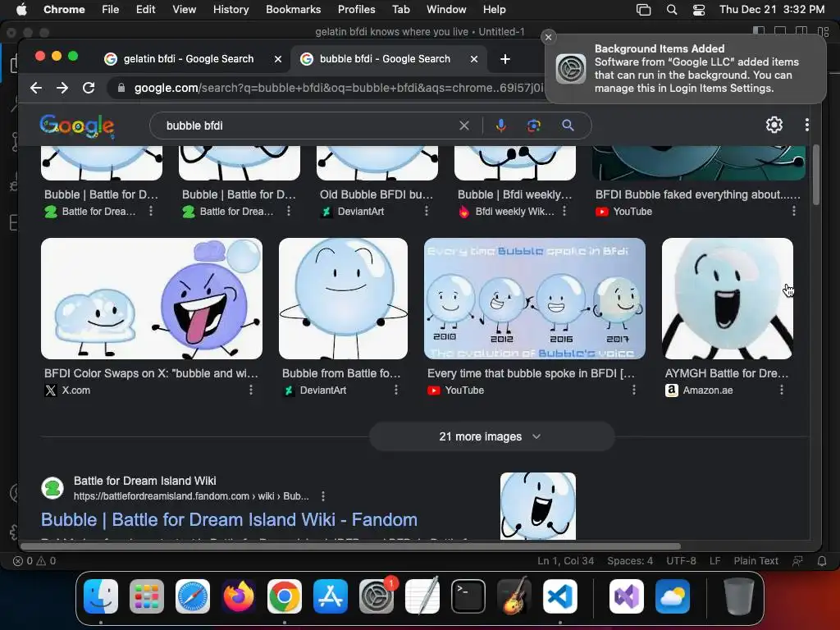Open Bubble evolution 2010-2017 video thumbnail
840x630 pixels.
pos(535,299)
